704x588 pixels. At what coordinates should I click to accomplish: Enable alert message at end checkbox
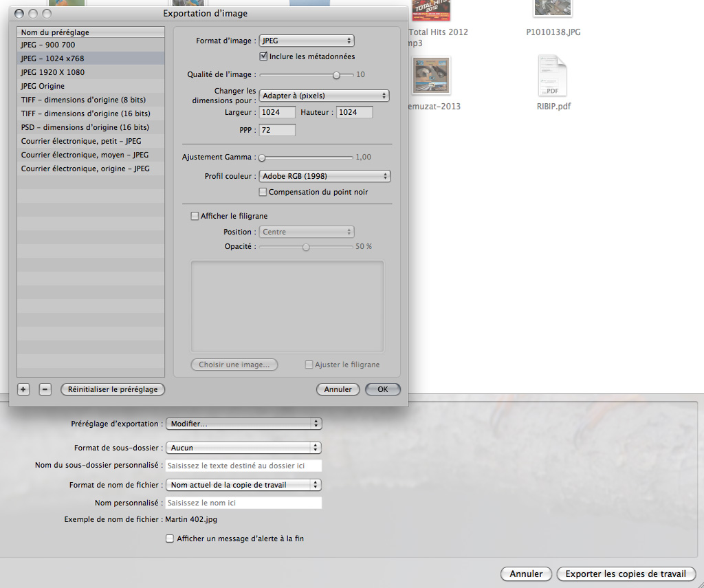[x=170, y=538]
